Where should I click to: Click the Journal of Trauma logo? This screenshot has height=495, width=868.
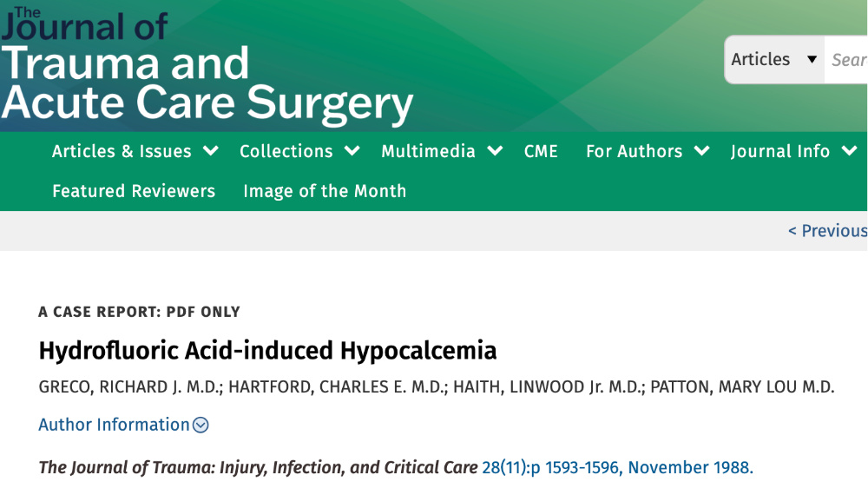pyautogui.click(x=207, y=65)
